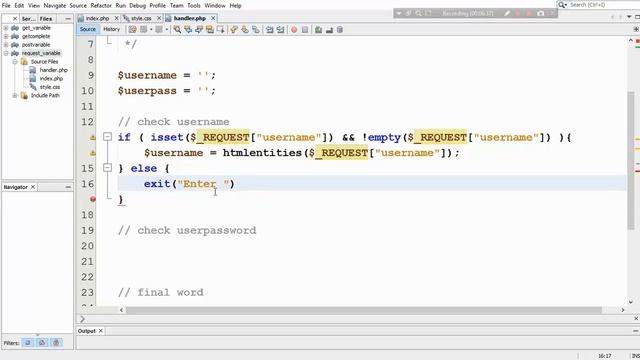The width and height of the screenshot is (640, 360).
Task: Toggle Bookmark icon in editor toolbar
Action: coord(256,30)
